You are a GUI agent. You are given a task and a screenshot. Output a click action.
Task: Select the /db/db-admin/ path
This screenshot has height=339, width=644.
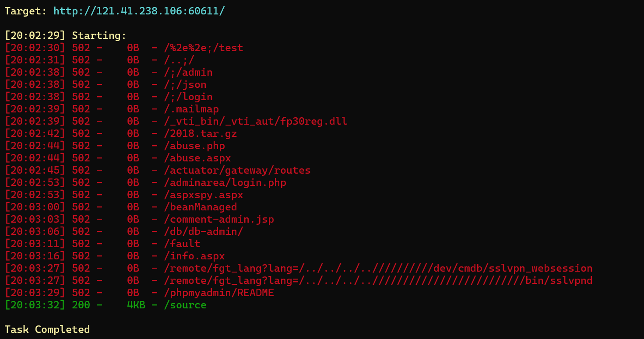[x=204, y=231]
